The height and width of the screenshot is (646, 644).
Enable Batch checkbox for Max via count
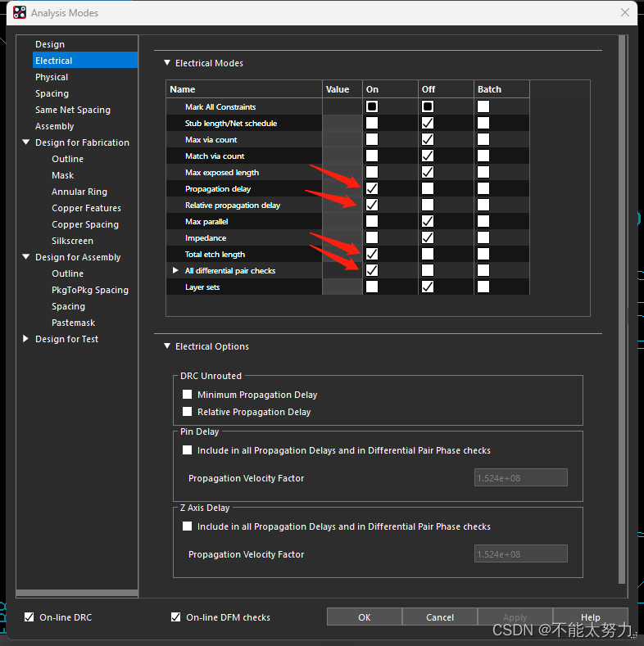(x=483, y=139)
